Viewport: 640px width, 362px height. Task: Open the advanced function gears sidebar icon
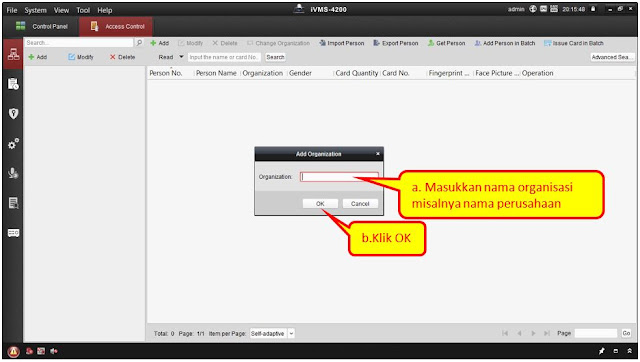tap(13, 144)
